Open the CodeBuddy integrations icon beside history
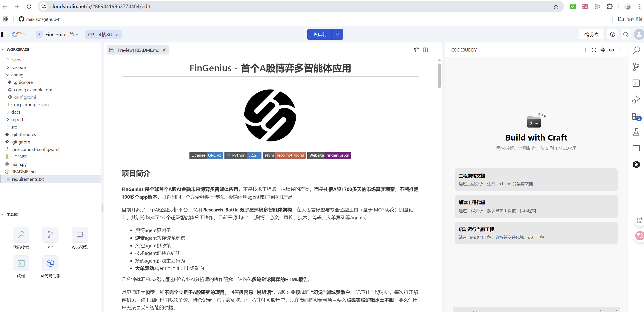 pyautogui.click(x=603, y=50)
